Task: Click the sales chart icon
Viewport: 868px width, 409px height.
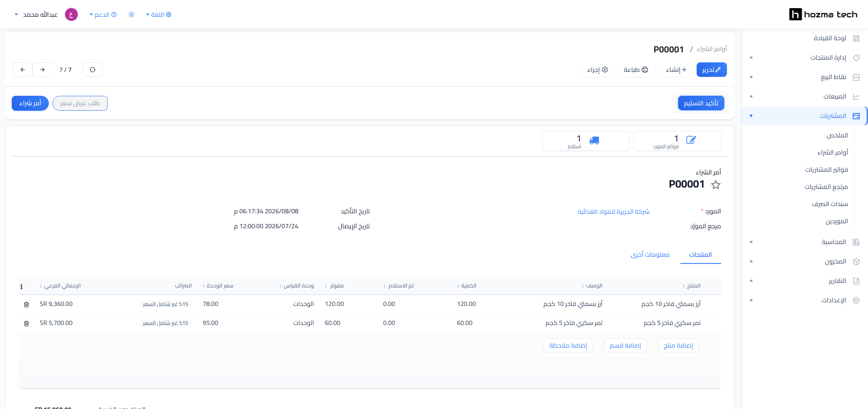Action: (x=856, y=97)
